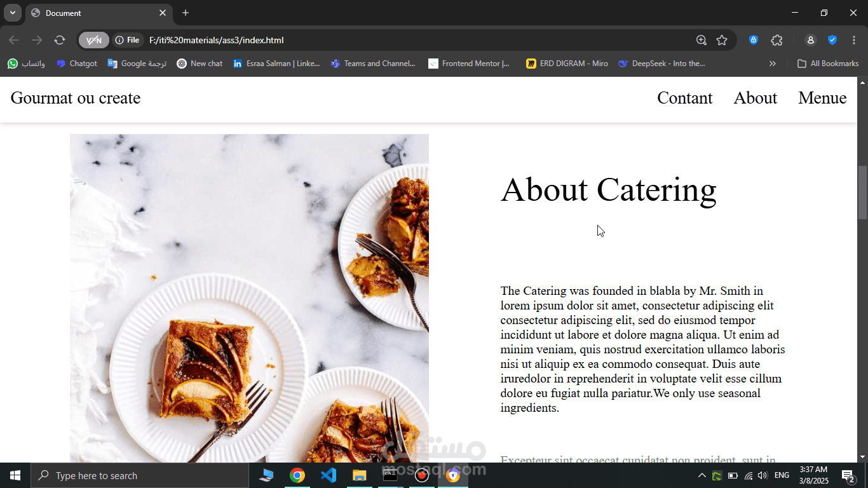Open the computer app on the taskbar
Screen dimensions: 868x488
coord(266,475)
